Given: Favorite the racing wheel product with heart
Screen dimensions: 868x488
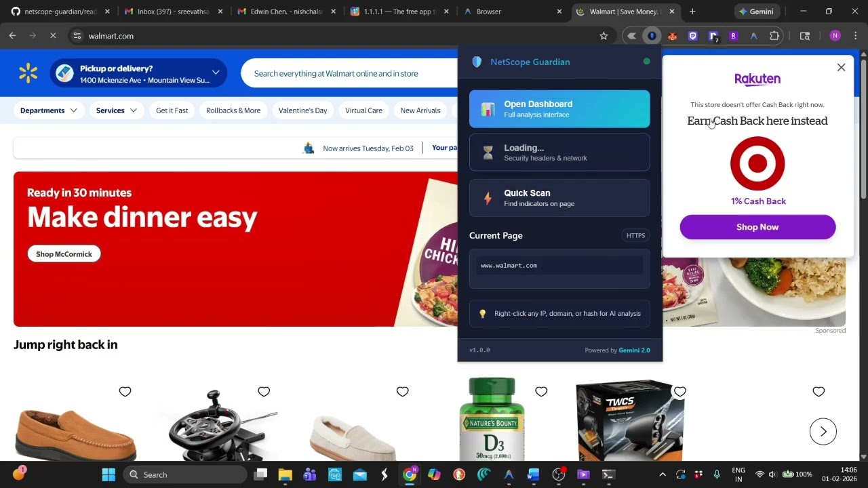Looking at the screenshot, I should click(264, 391).
